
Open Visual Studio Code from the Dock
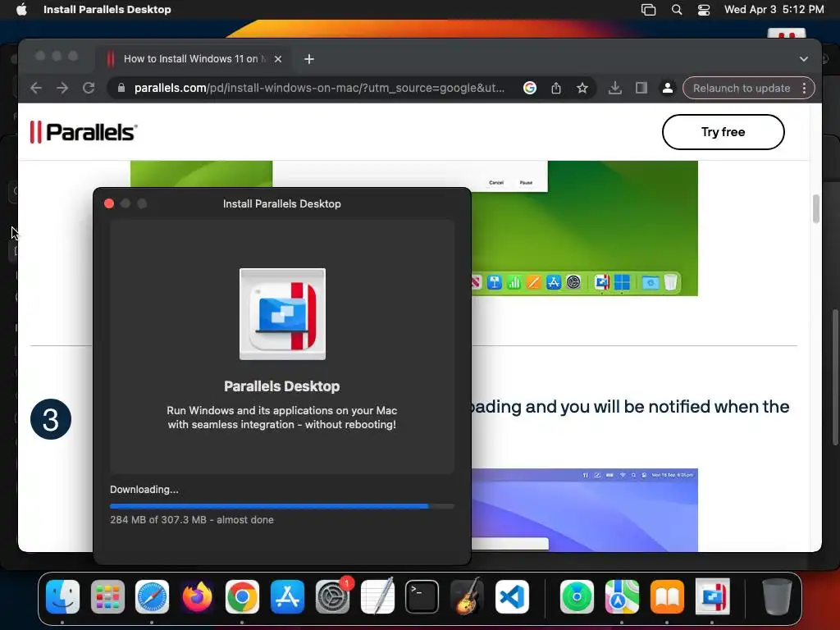point(512,596)
